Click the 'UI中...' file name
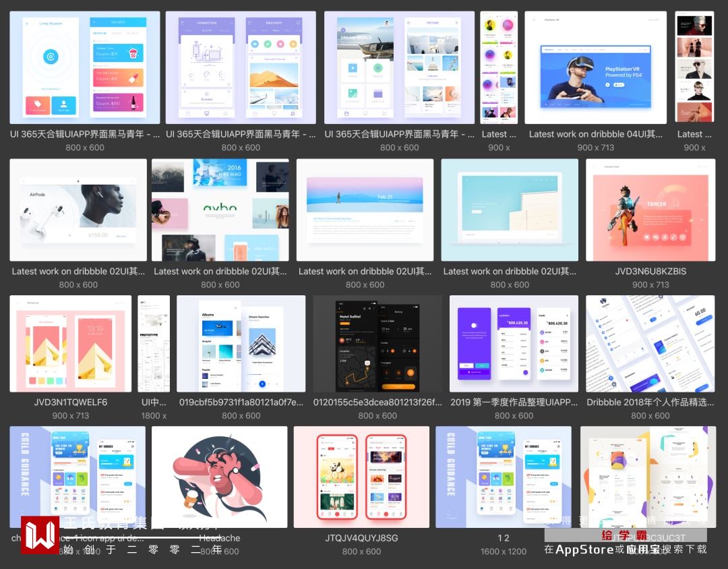The image size is (728, 569). click(154, 402)
